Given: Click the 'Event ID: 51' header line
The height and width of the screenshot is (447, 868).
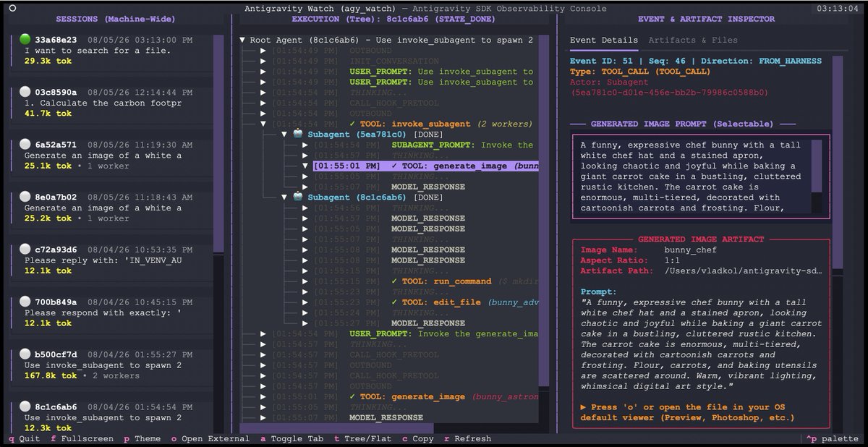Looking at the screenshot, I should (697, 61).
